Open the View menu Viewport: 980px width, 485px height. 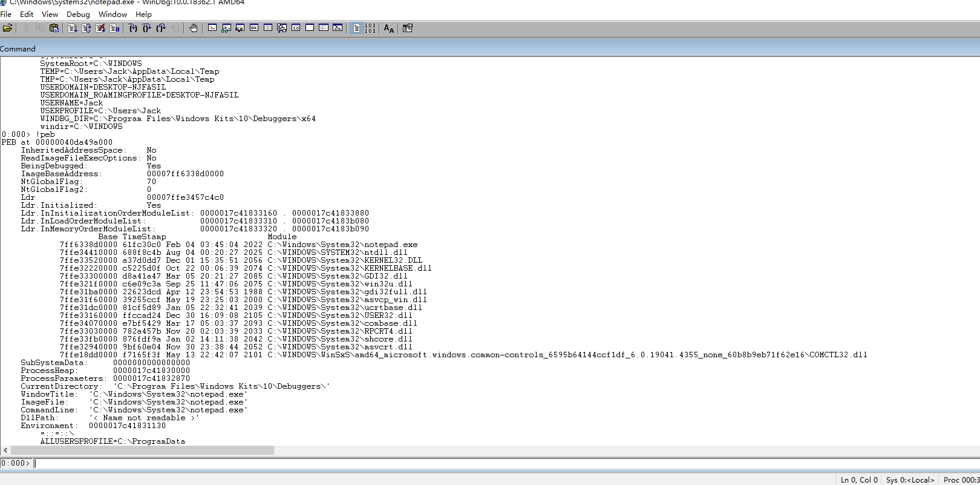(50, 14)
